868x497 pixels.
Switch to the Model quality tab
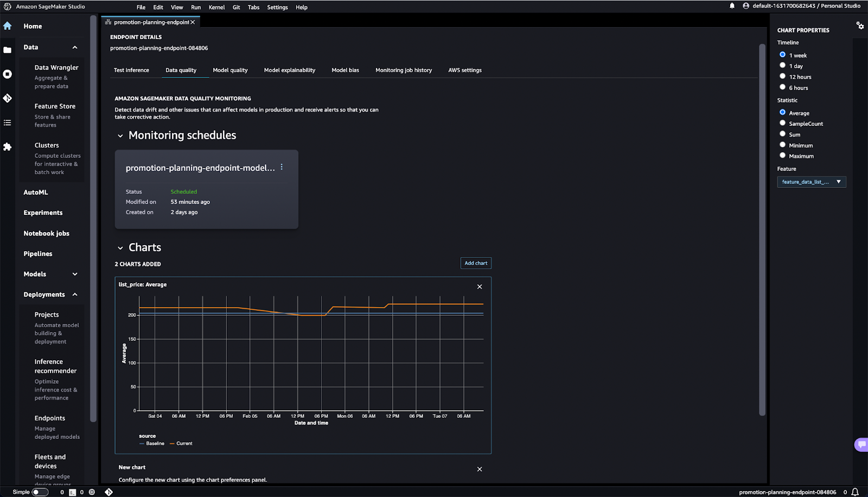point(230,70)
